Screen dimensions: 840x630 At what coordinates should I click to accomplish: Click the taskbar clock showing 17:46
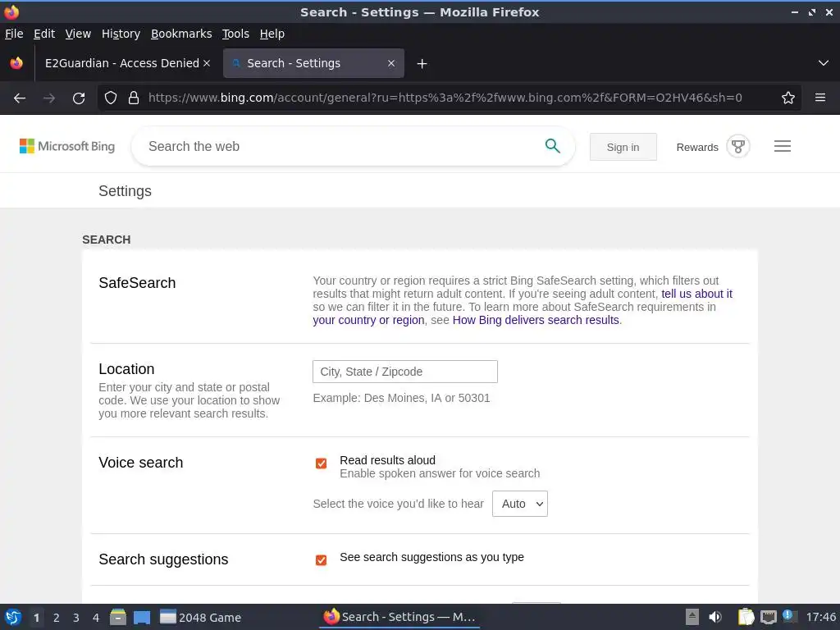(x=820, y=617)
